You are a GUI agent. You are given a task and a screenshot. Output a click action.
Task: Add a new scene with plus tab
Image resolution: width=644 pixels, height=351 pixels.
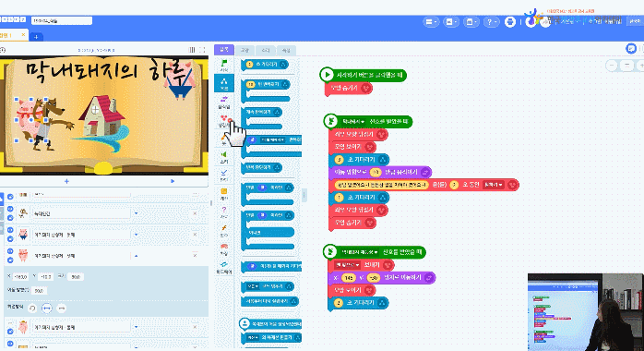(36, 37)
